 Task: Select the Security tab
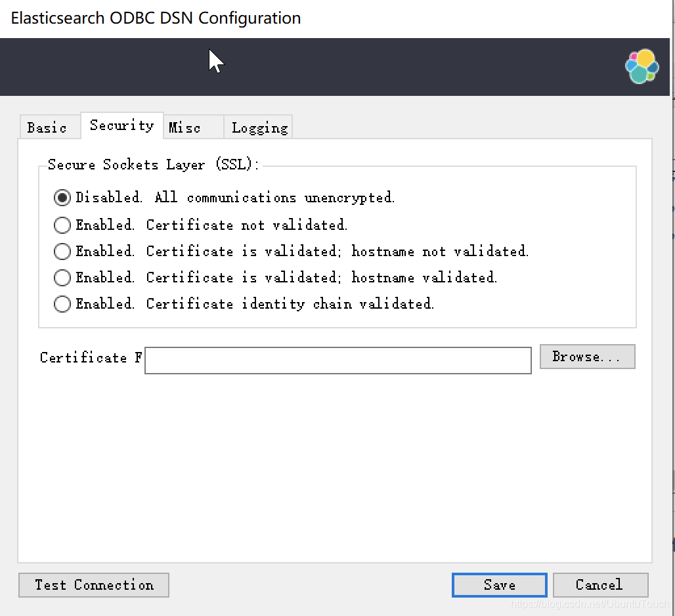(122, 125)
